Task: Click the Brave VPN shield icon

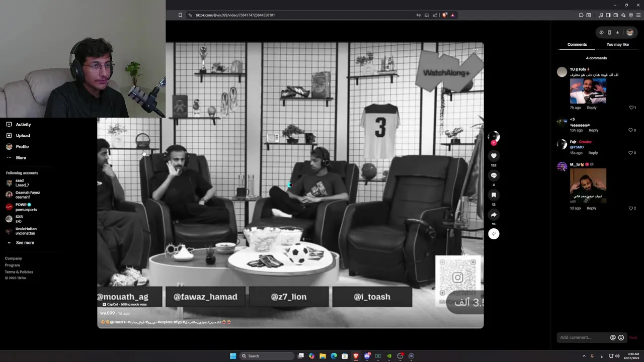Action: (631, 15)
